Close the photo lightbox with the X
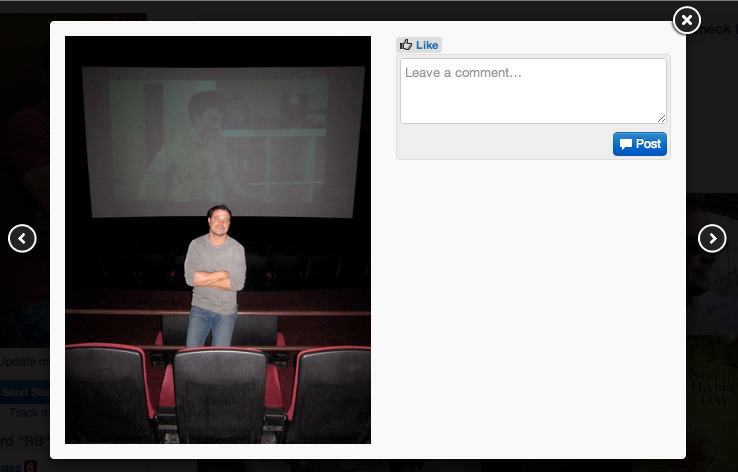The image size is (738, 472). [686, 20]
